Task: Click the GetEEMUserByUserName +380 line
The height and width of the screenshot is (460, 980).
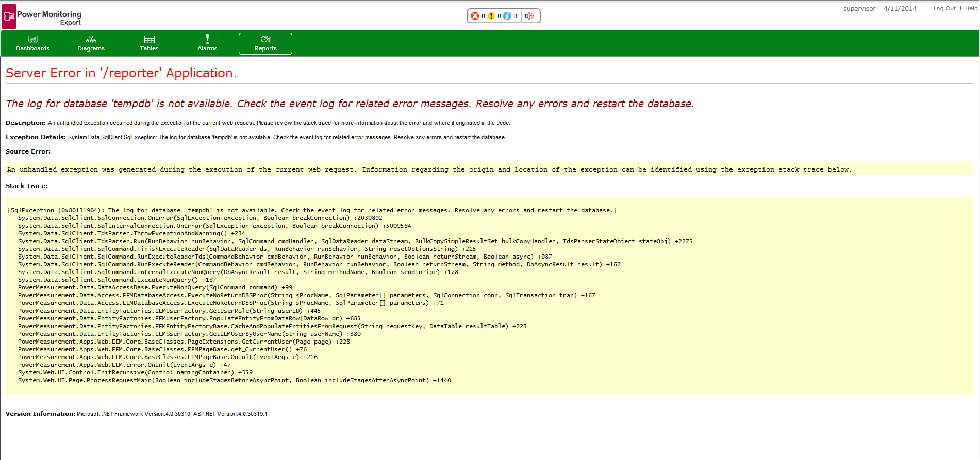Action: coord(189,334)
